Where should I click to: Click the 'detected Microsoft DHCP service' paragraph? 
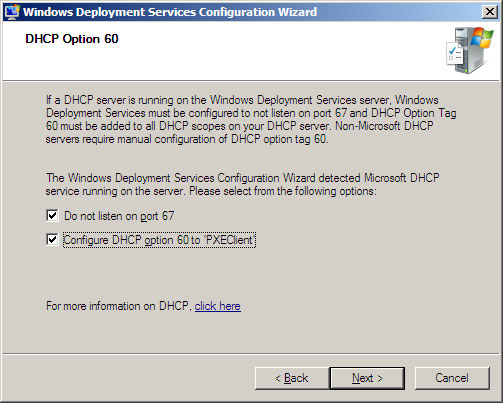tap(242, 184)
